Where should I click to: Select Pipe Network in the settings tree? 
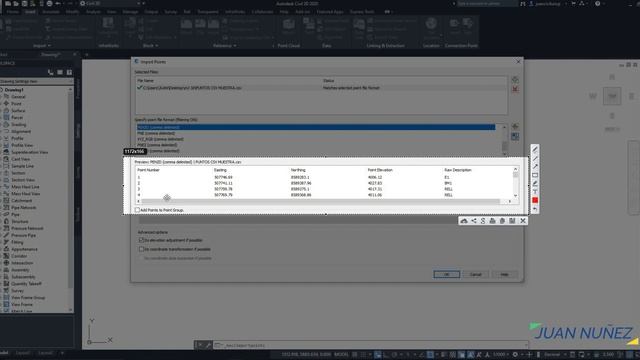24,208
